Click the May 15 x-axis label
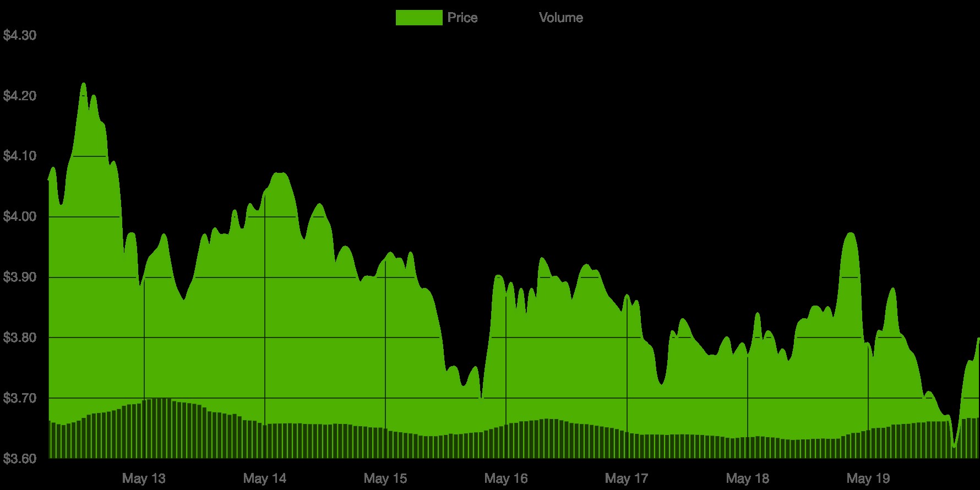Image resolution: width=980 pixels, height=490 pixels. coord(385,478)
